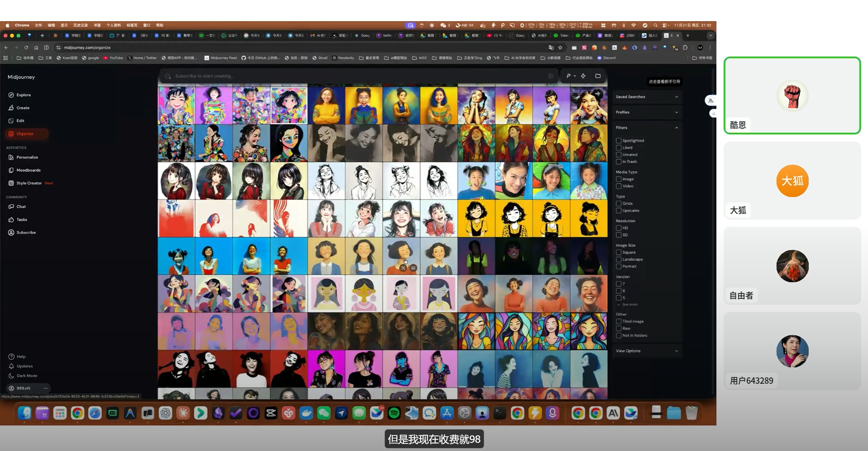This screenshot has width=868, height=451.
Task: Check the Upscales type filter
Action: [x=619, y=211]
